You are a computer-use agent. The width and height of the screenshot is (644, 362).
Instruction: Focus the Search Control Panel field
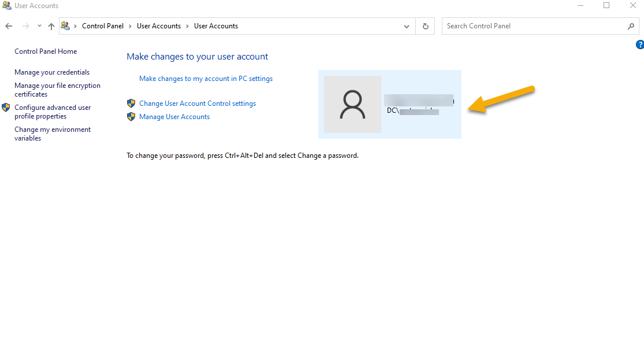[534, 26]
